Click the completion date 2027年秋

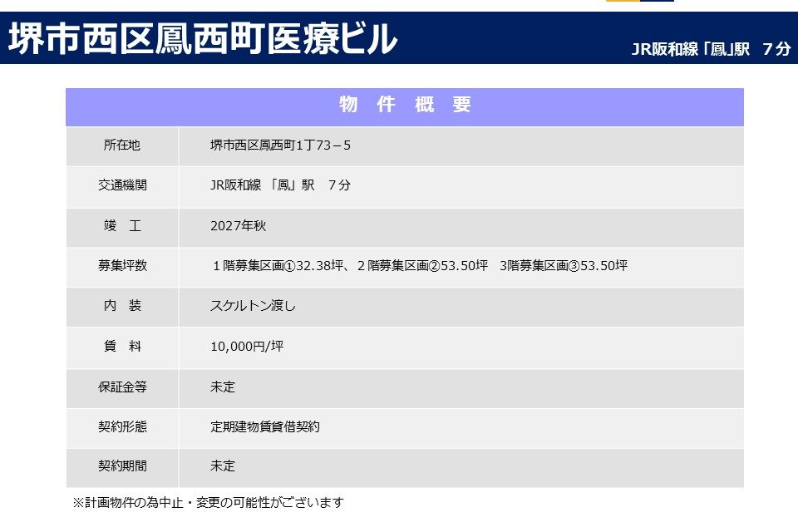239,225
